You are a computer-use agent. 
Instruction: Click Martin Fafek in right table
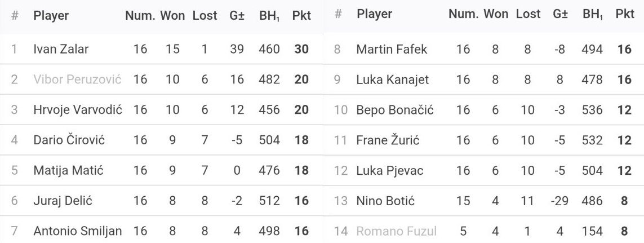click(392, 50)
